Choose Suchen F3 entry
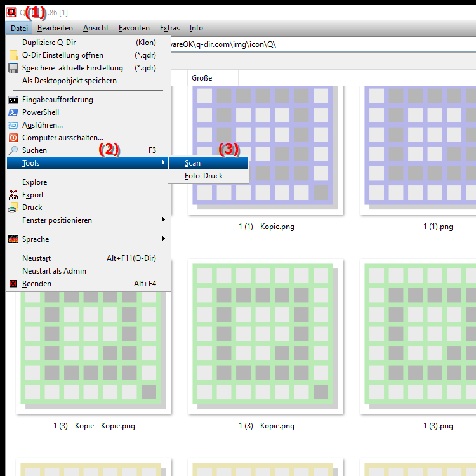The image size is (476, 476). 88,150
